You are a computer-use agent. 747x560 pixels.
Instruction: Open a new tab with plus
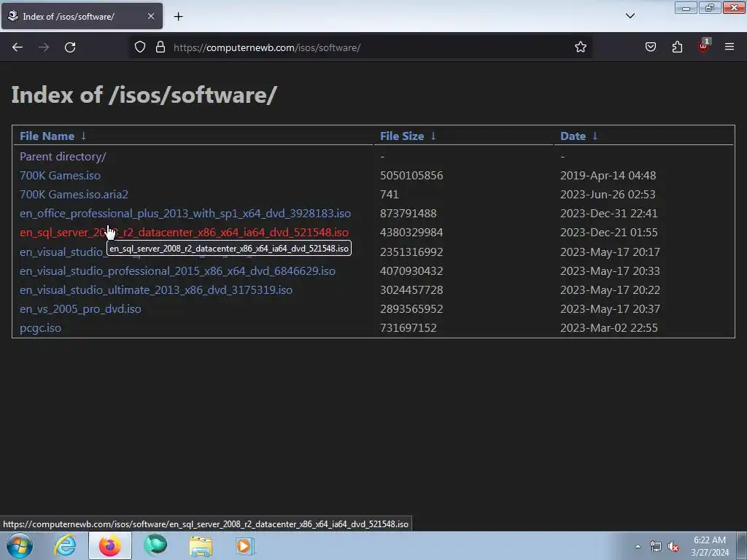[178, 17]
